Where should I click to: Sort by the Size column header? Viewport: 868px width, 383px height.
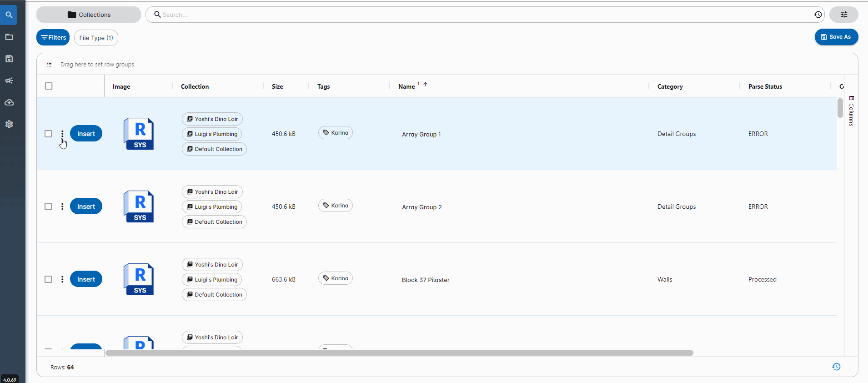277,86
